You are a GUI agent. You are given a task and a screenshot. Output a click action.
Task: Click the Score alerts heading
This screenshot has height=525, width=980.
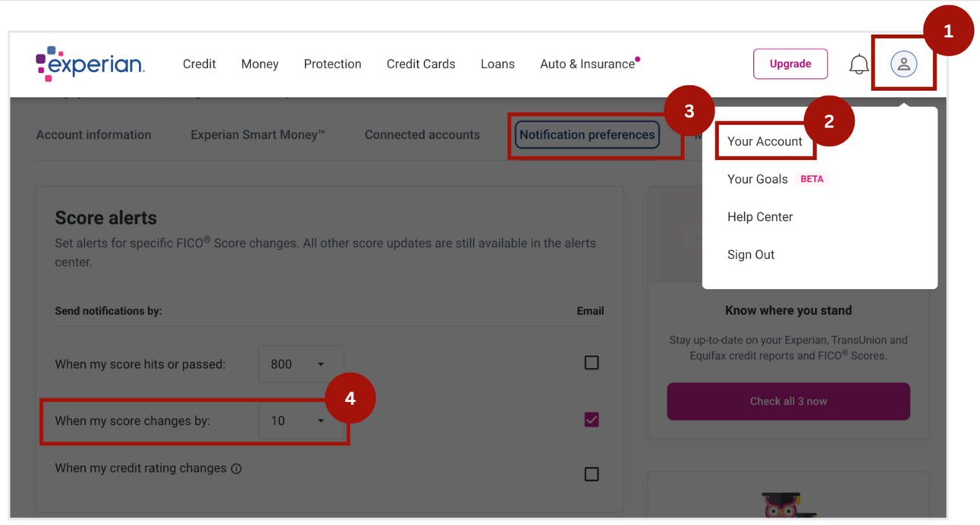click(x=106, y=218)
